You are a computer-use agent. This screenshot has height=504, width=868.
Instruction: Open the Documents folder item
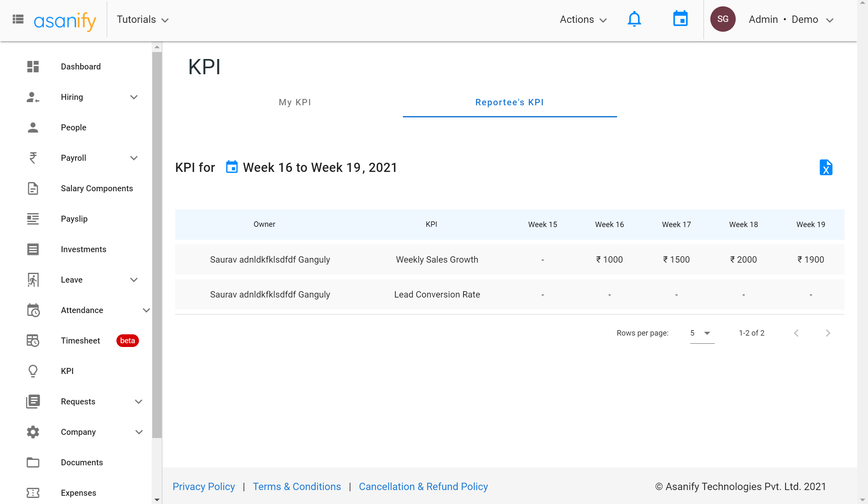(82, 462)
